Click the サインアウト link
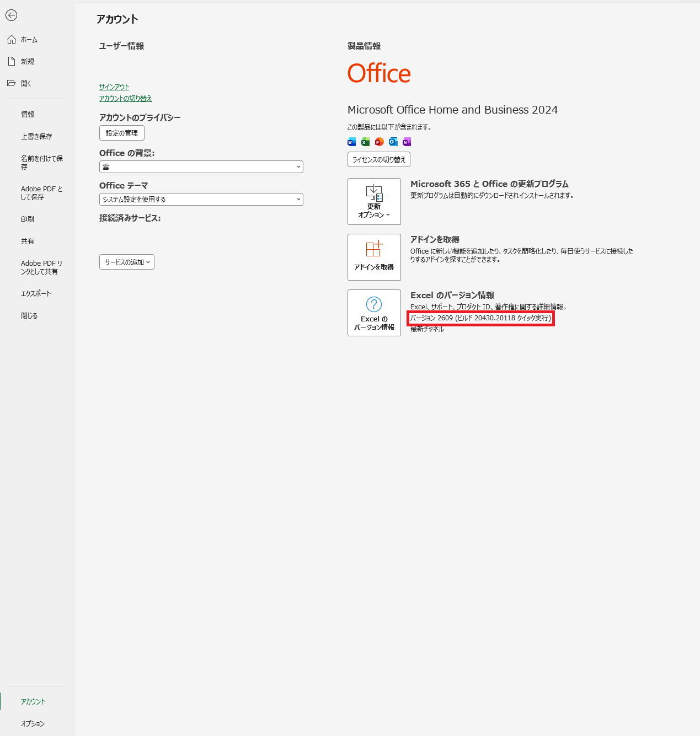This screenshot has width=700, height=736. (114, 87)
